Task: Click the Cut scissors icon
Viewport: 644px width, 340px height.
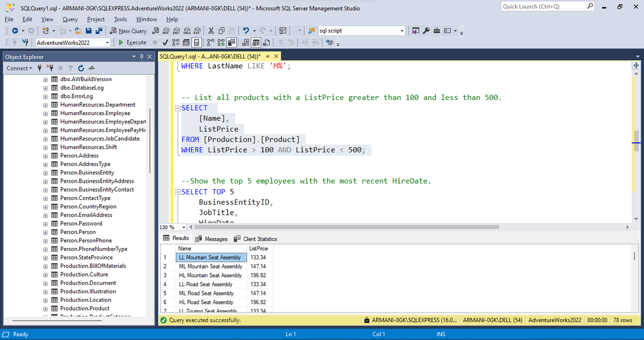Action: 211,31
